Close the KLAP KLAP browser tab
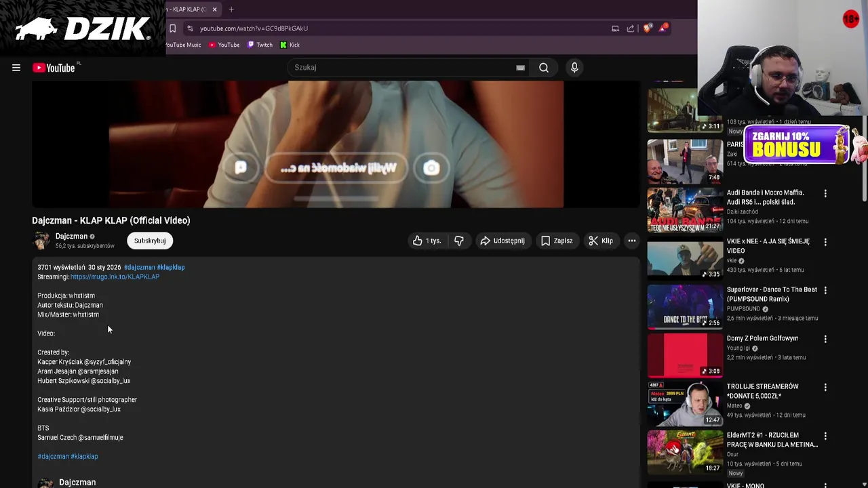Screen dimensions: 868x488 214,9
